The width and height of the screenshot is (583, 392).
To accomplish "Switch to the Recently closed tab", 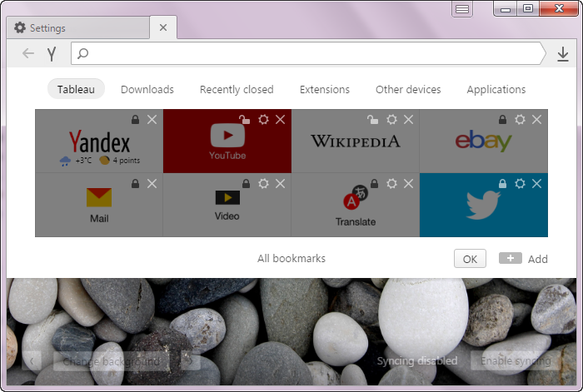I will [x=237, y=90].
